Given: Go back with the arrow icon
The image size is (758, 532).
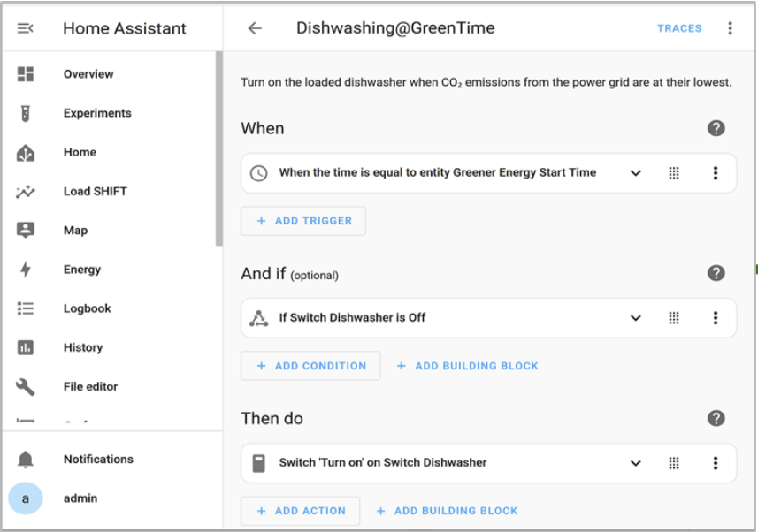Looking at the screenshot, I should coord(255,28).
